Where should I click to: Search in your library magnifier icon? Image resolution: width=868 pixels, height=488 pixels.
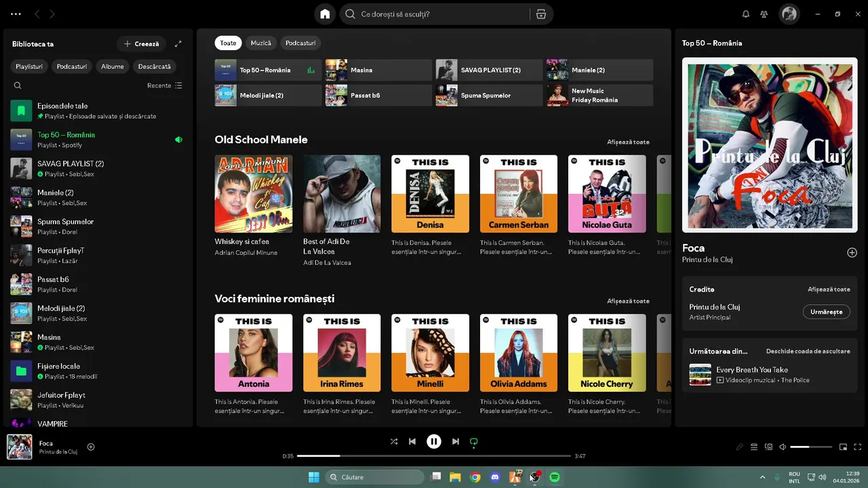pyautogui.click(x=18, y=85)
